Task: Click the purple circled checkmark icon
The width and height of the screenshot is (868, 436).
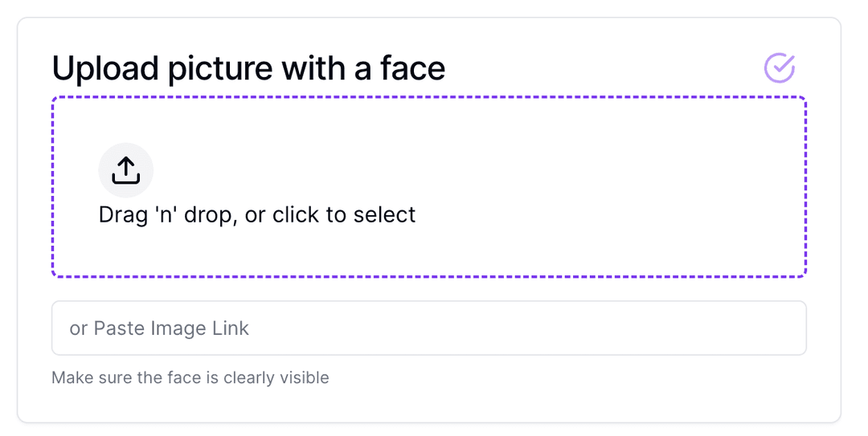Action: (x=779, y=68)
